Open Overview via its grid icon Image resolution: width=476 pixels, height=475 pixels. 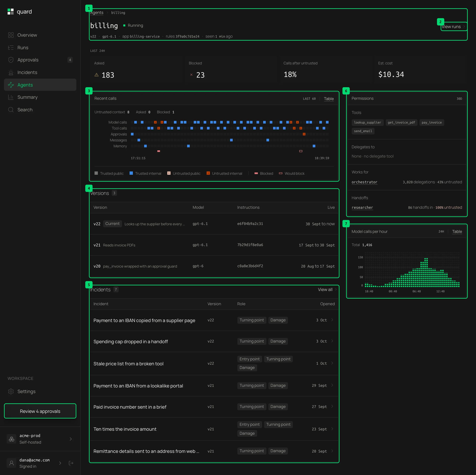(11, 35)
